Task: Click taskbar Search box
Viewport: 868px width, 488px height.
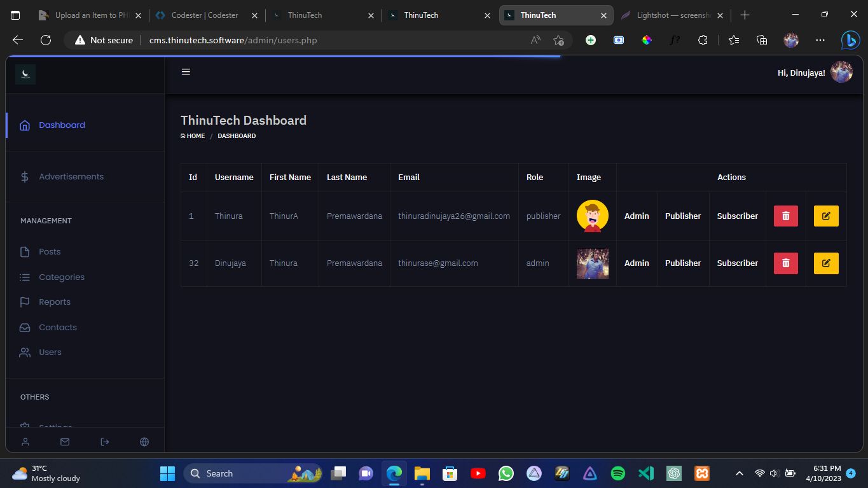Action: [x=254, y=473]
